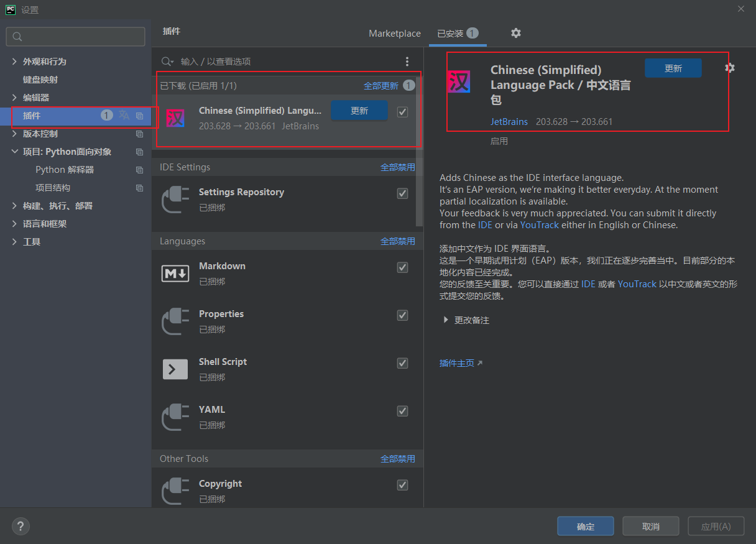This screenshot has width=756, height=544.
Task: Click the PyCharm logo in title bar
Action: 11,9
